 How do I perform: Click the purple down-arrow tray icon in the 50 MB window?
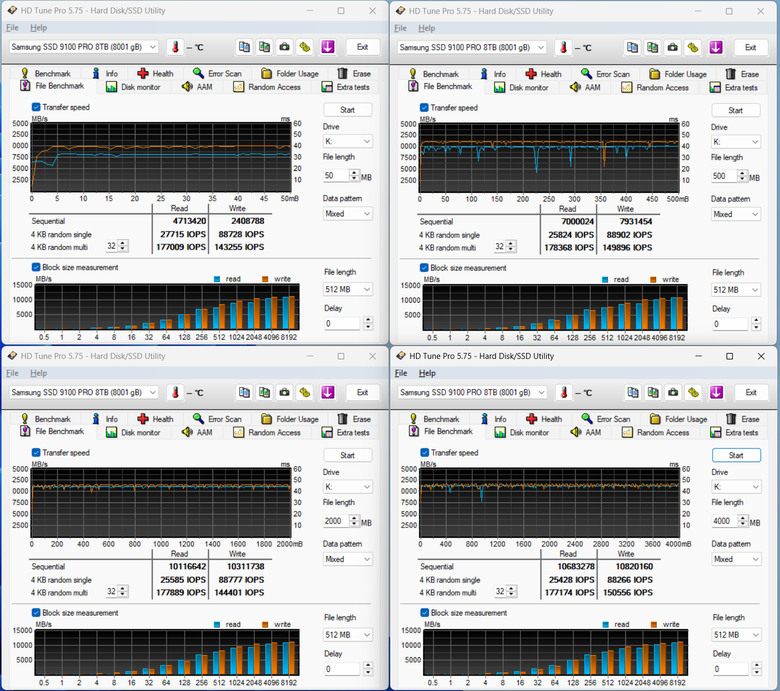click(x=327, y=47)
